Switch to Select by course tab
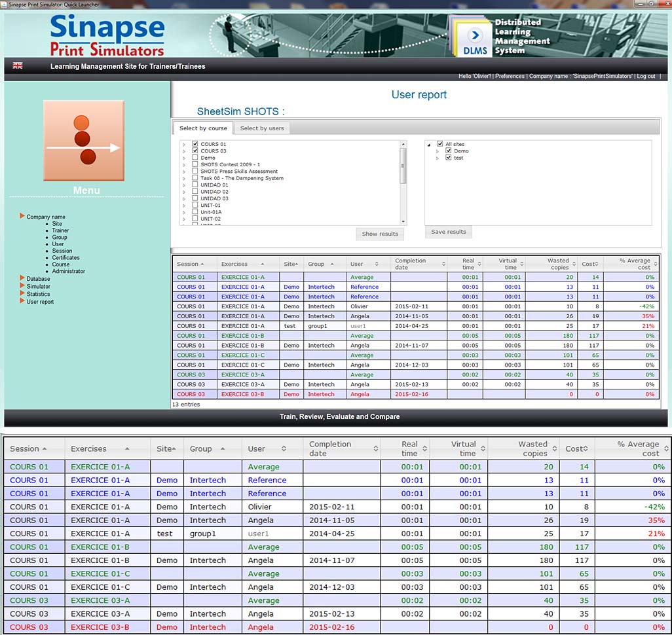The image size is (672, 635). tap(203, 128)
